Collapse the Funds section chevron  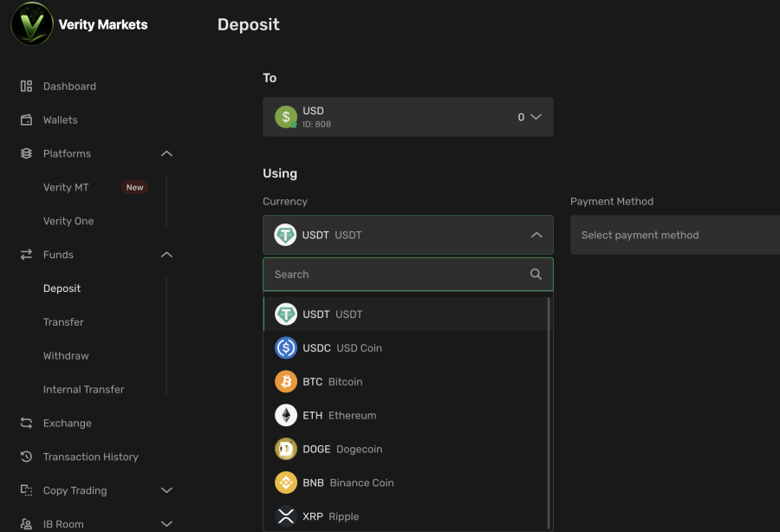[x=166, y=255]
